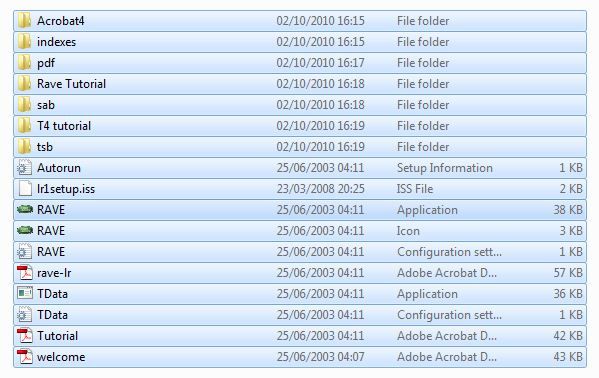Select the Autorun setup information gear icon
This screenshot has height=378, width=599.
click(25, 168)
